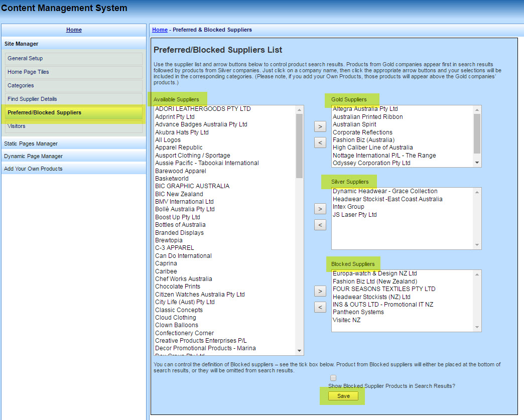
Task: Enable Show Blocked Supplier Products checkbox
Action: [333, 378]
